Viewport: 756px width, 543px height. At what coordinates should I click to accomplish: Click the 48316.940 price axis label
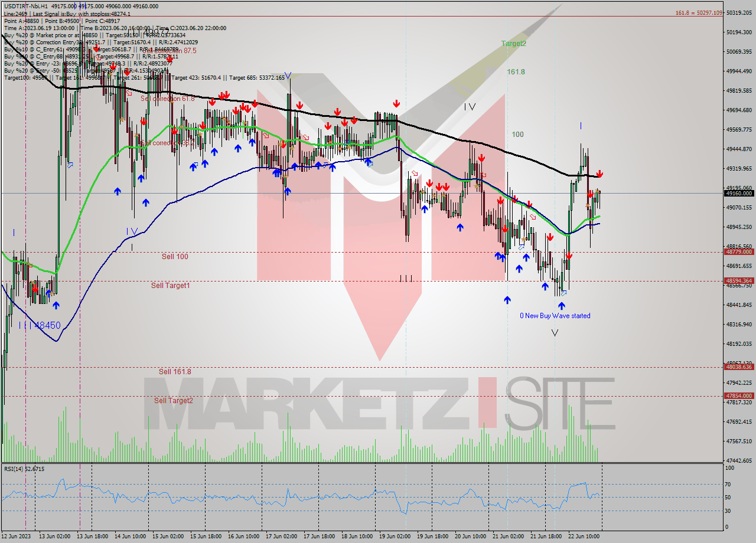[x=739, y=324]
